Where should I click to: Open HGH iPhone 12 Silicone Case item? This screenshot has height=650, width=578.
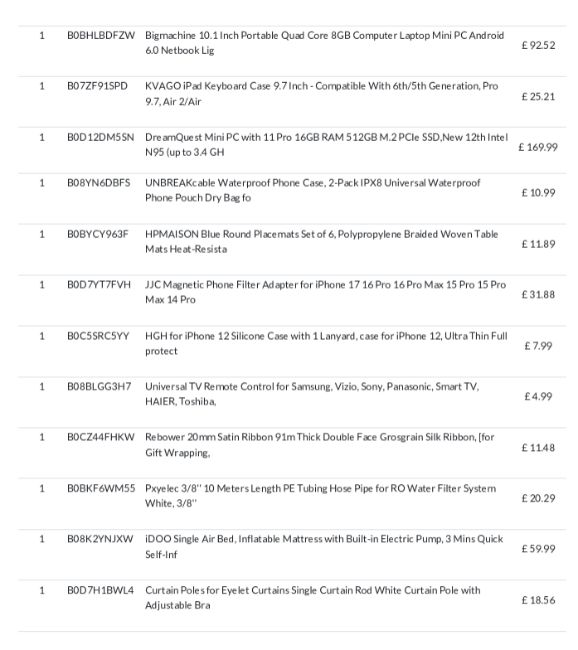tap(326, 343)
